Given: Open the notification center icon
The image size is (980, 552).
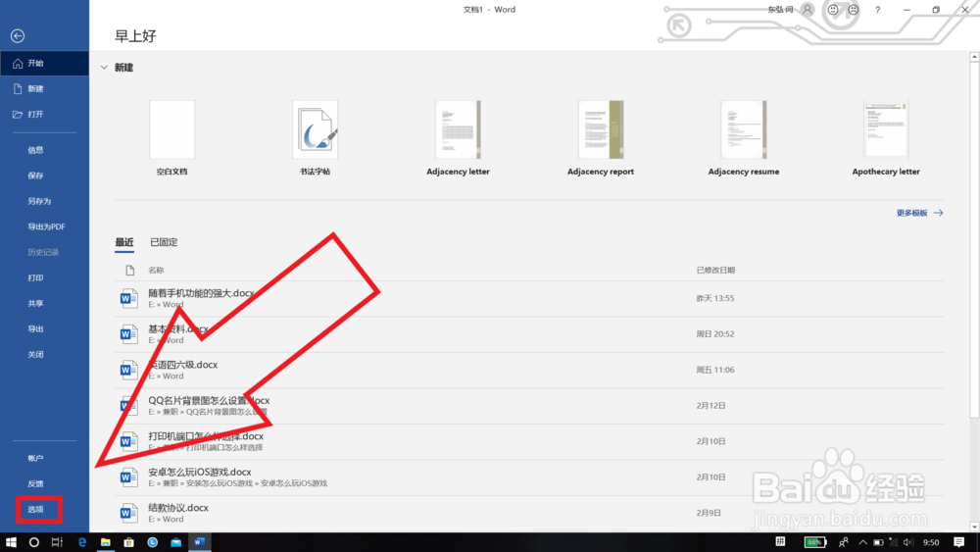Looking at the screenshot, I should coord(958,542).
